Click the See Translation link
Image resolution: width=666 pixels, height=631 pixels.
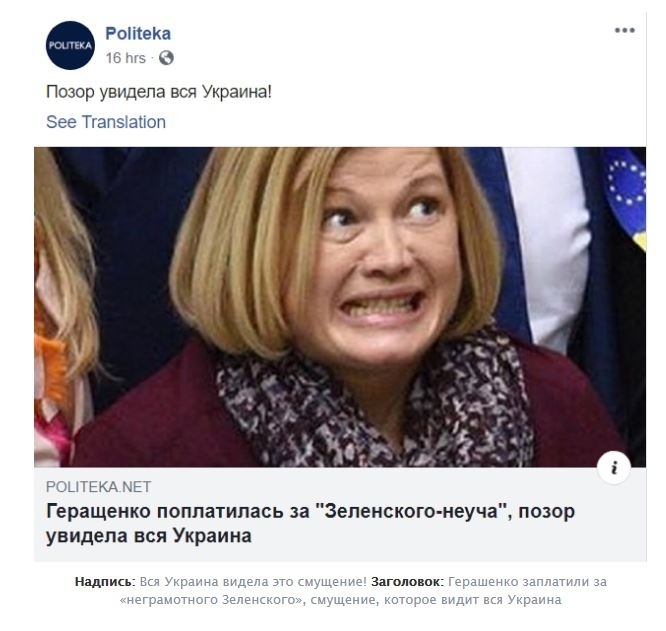point(106,122)
